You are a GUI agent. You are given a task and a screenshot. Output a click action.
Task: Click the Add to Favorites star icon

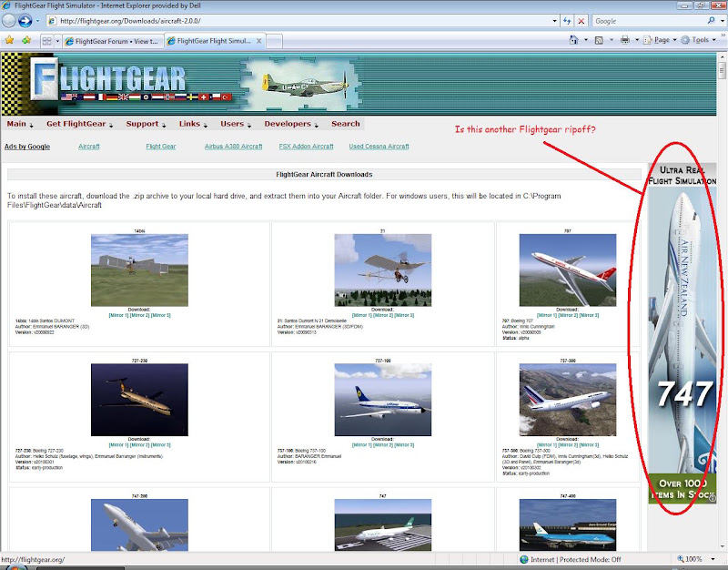(x=26, y=40)
